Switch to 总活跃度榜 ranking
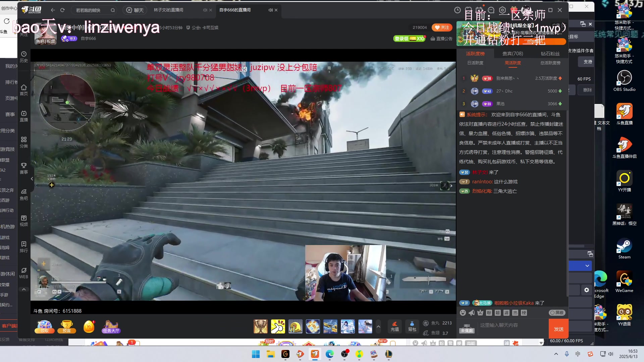This screenshot has height=362, width=644. coord(550,63)
